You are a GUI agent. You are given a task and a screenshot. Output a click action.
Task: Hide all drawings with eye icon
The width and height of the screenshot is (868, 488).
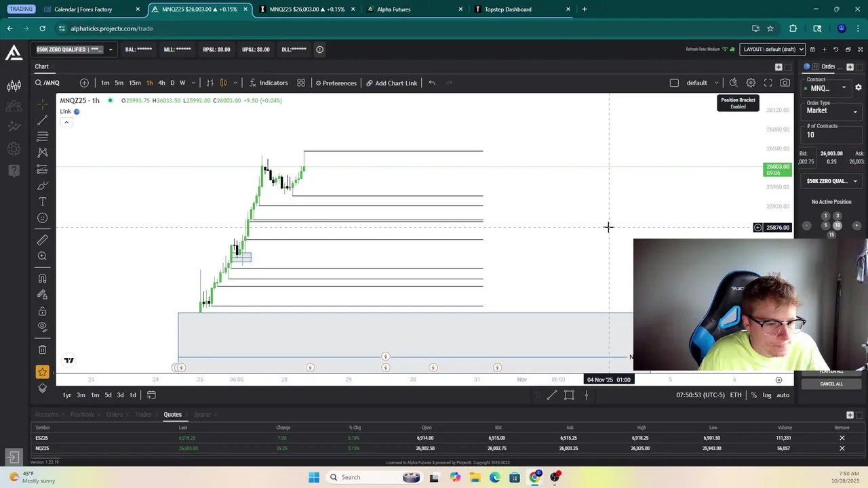pos(42,327)
